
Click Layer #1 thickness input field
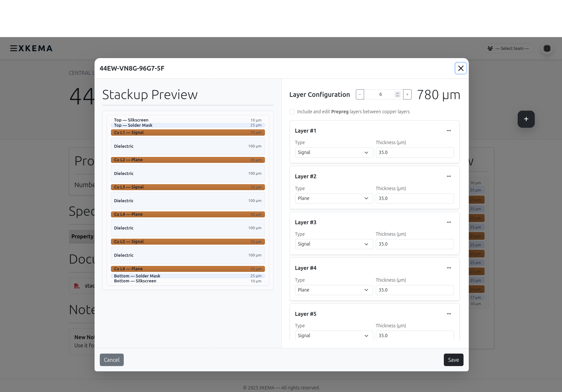[x=415, y=152]
